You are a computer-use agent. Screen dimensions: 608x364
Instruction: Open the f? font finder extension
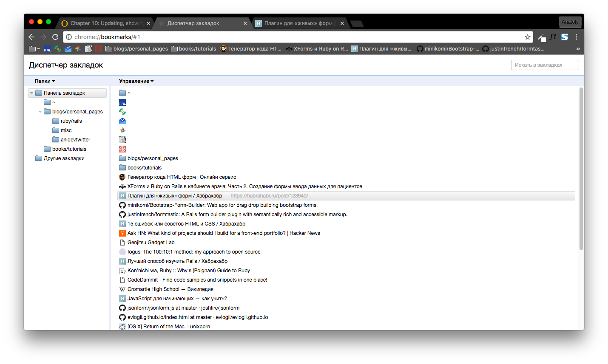pyautogui.click(x=553, y=37)
